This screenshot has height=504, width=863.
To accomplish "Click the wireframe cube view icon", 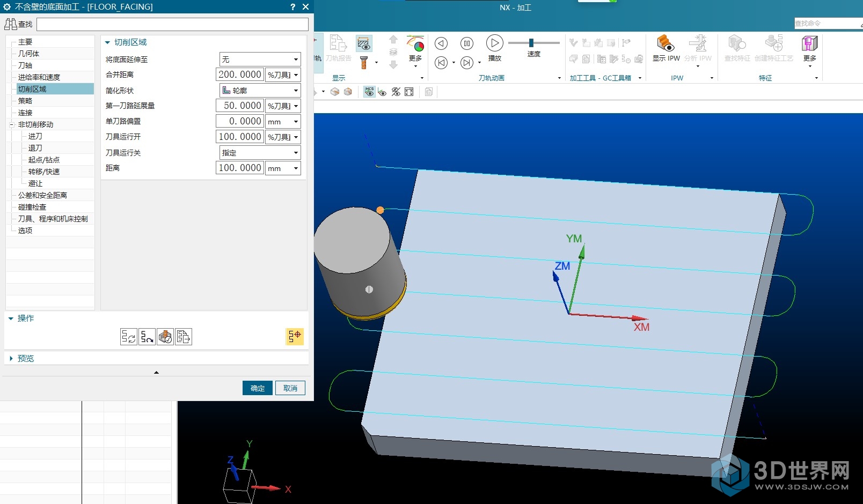I will click(x=348, y=92).
